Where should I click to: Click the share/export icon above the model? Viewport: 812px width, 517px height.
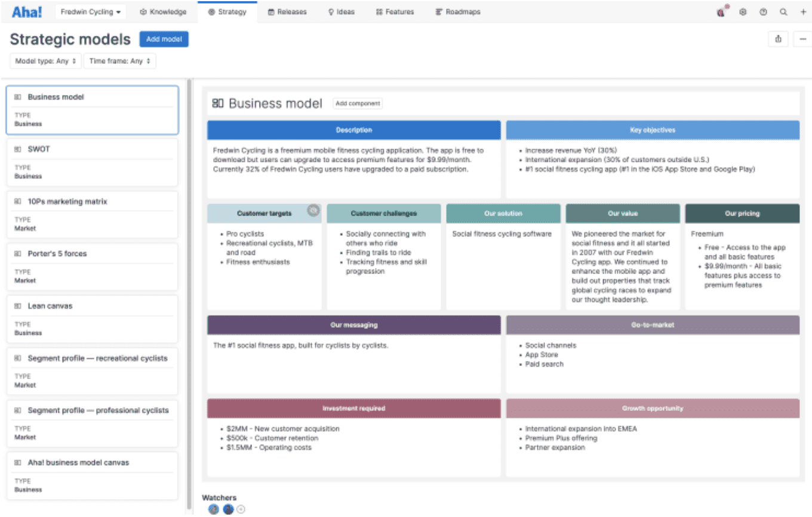pyautogui.click(x=778, y=38)
